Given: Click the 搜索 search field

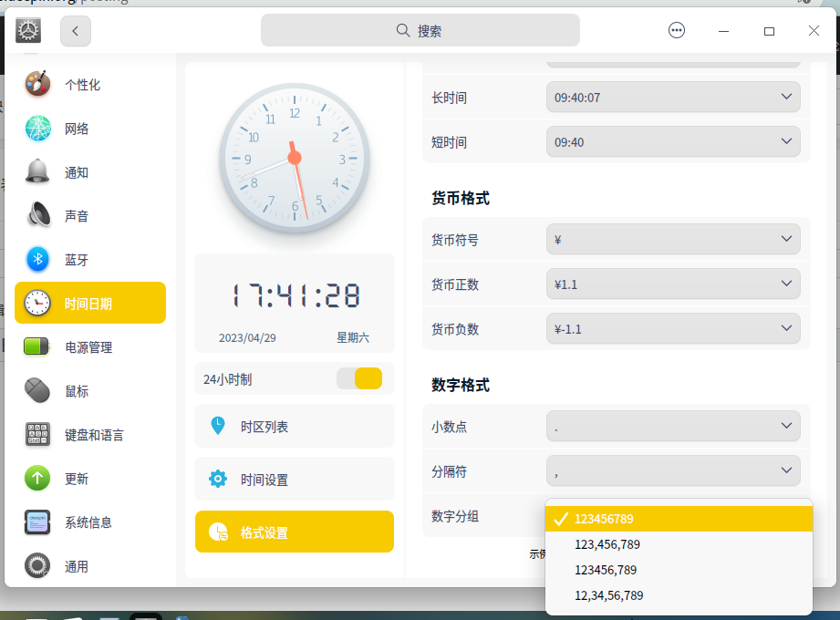Looking at the screenshot, I should coord(420,30).
